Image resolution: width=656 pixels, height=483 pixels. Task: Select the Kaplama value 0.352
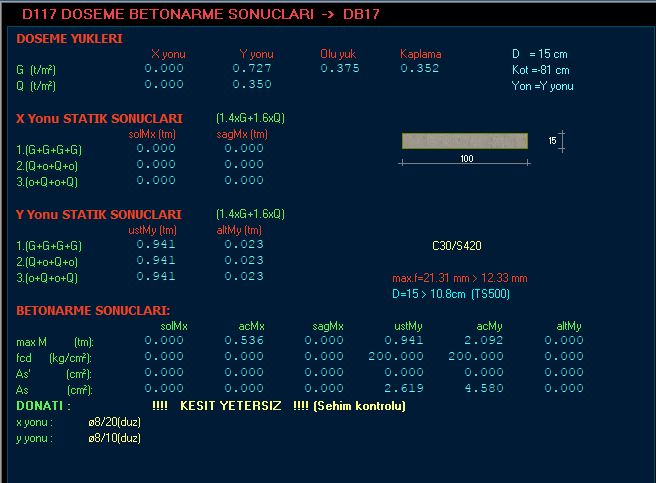(419, 68)
